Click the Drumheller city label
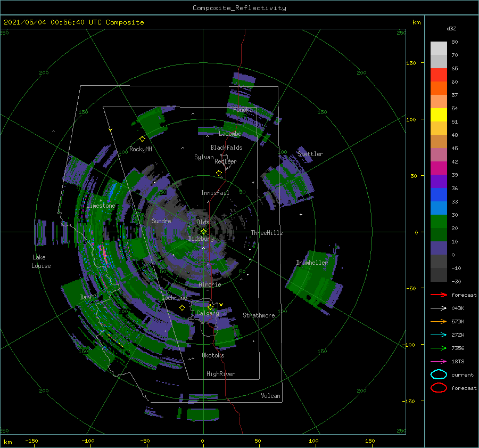Screen dimensions: 479x448 coord(312,263)
